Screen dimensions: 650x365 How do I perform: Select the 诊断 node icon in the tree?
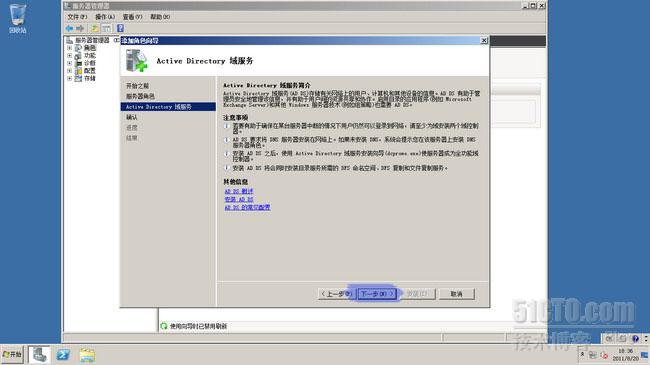tap(78, 63)
